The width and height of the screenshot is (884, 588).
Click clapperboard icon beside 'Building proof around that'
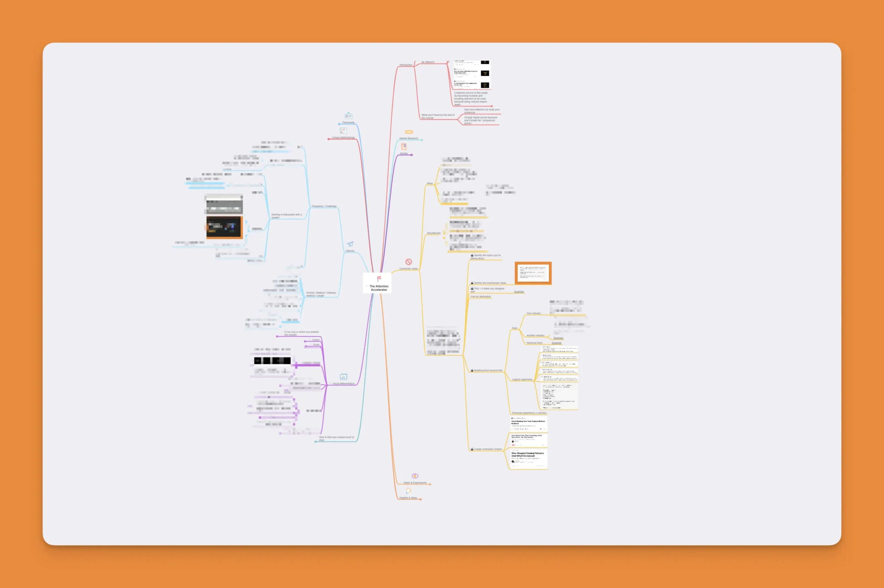(472, 370)
